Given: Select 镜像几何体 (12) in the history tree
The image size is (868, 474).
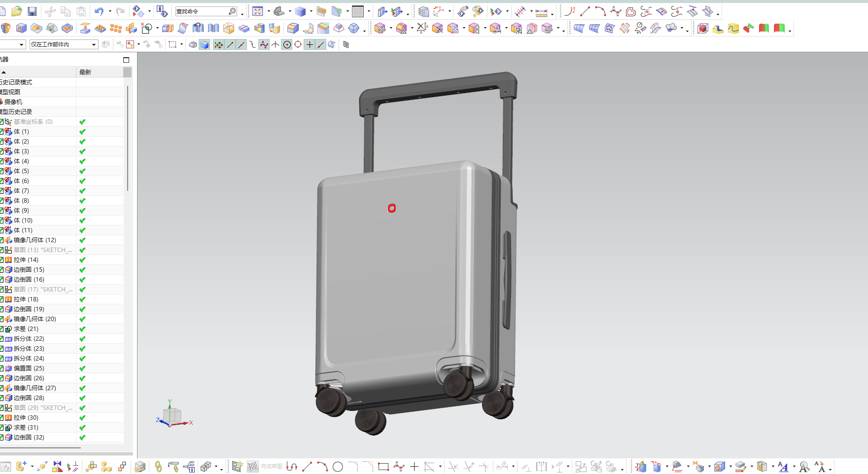Looking at the screenshot, I should [x=35, y=240].
